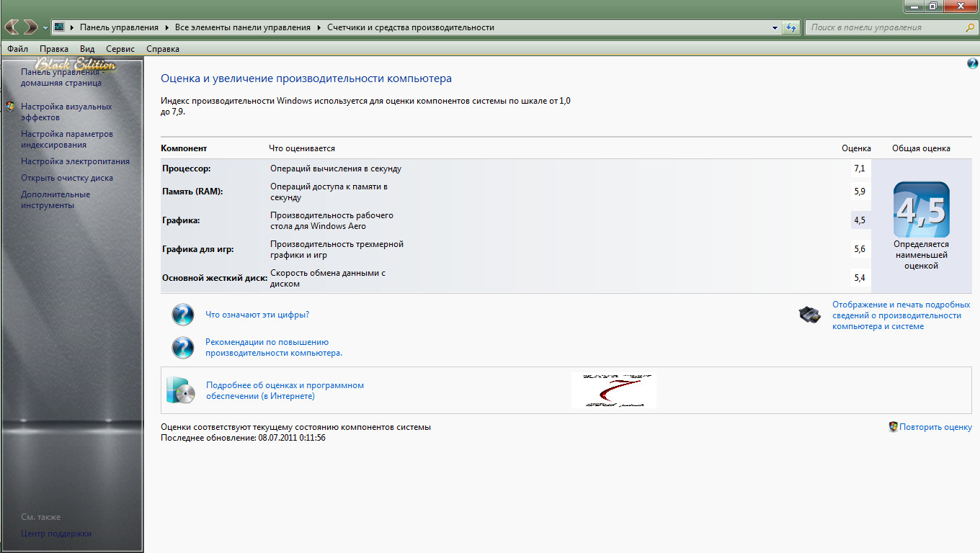The width and height of the screenshot is (980, 553).
Task: Minimize the Control Panel window
Action: (x=914, y=5)
